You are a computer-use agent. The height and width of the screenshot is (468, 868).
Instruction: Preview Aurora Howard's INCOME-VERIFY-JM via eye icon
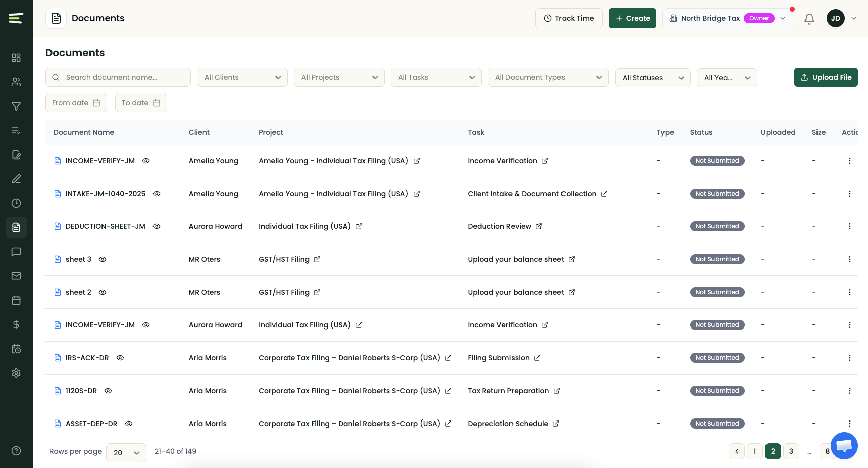[146, 325]
